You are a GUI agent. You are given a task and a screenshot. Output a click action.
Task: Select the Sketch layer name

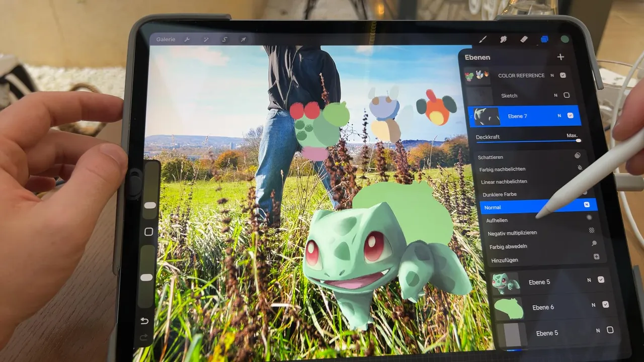(509, 96)
